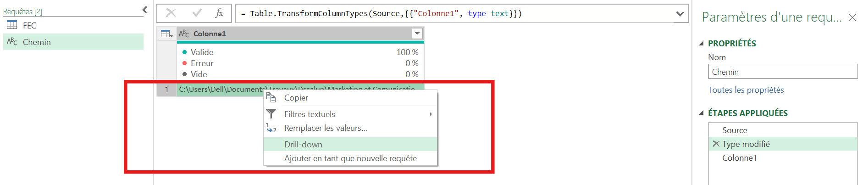Select the Chemin query
Image resolution: width=868 pixels, height=185 pixels.
coord(73,42)
